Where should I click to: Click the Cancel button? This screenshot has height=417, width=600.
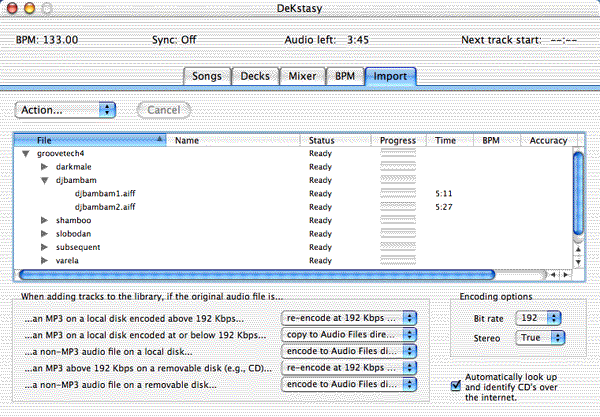pyautogui.click(x=164, y=110)
